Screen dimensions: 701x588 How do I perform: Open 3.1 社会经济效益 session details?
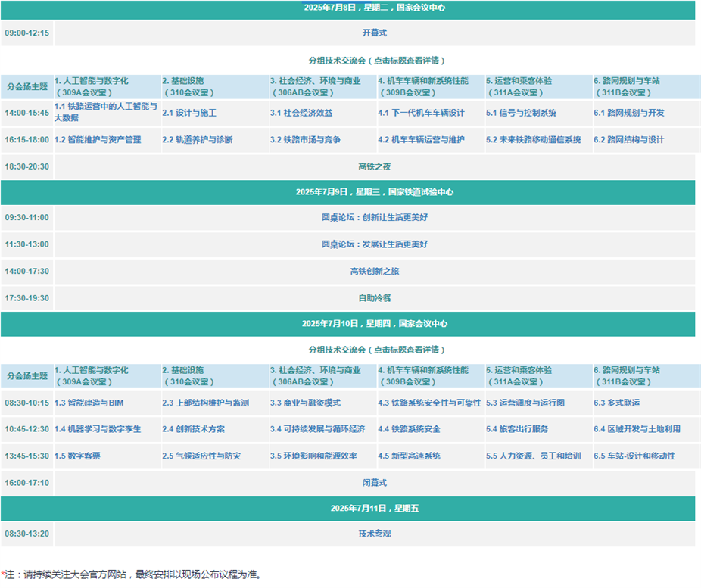(301, 113)
